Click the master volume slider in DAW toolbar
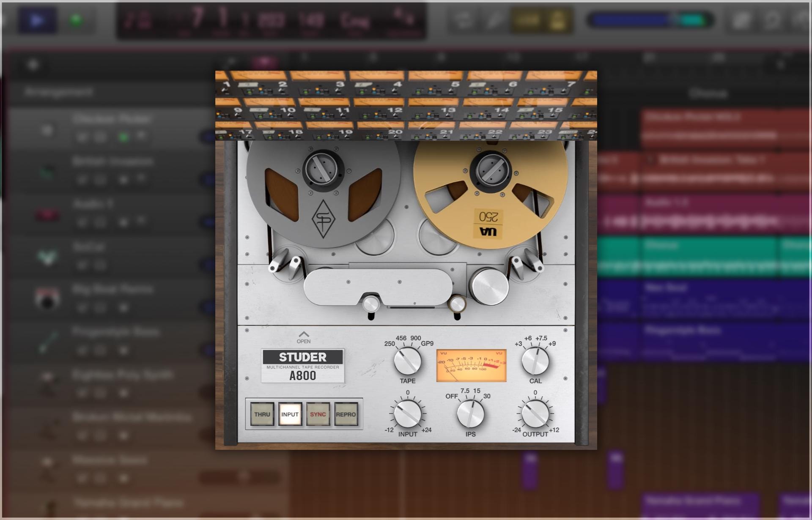 point(650,20)
